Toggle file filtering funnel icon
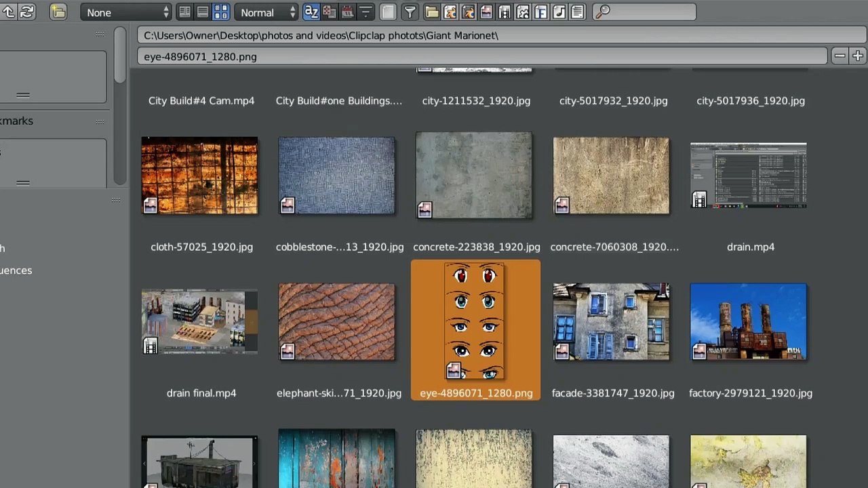Image resolution: width=868 pixels, height=488 pixels. pos(410,12)
